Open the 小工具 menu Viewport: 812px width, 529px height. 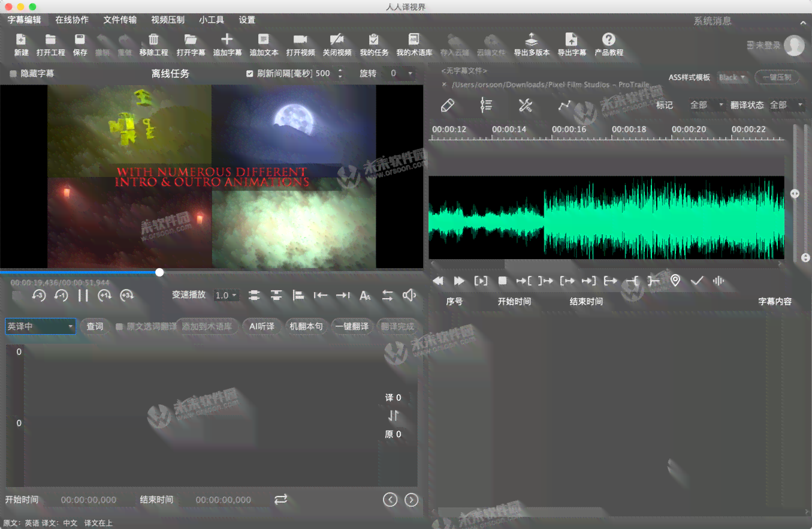coord(212,20)
